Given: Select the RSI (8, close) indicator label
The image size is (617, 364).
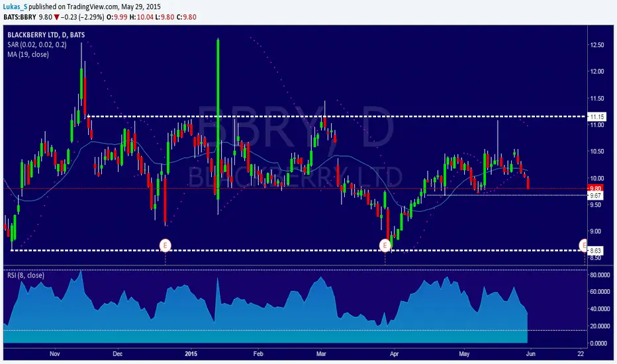Looking at the screenshot, I should click(26, 275).
